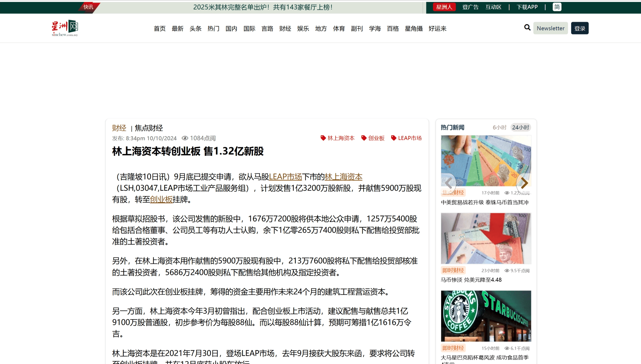Open the 林上海资本 tag link
Image resolution: width=641 pixels, height=364 pixels.
(x=341, y=138)
